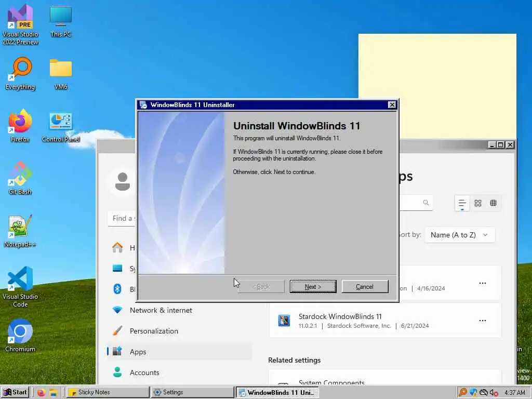The image size is (532, 399).
Task: Launch Firefox from the desktop
Action: [x=20, y=126]
